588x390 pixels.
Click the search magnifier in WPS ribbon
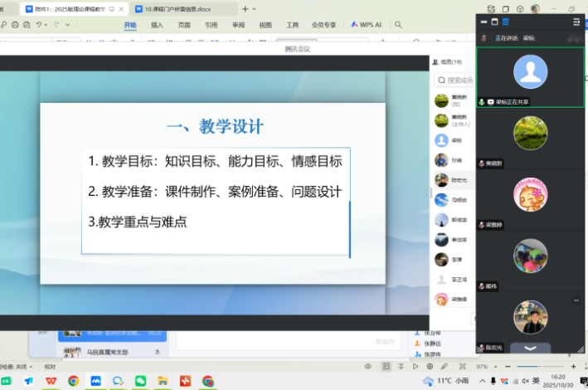point(398,25)
